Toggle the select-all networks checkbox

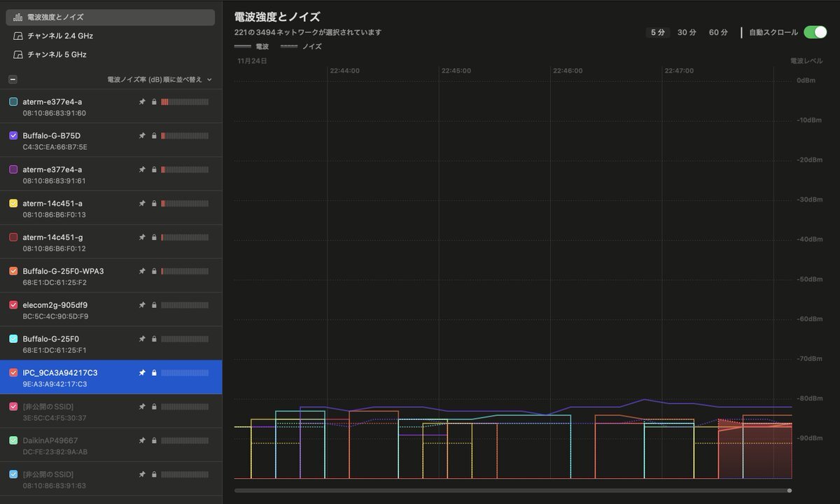point(12,80)
